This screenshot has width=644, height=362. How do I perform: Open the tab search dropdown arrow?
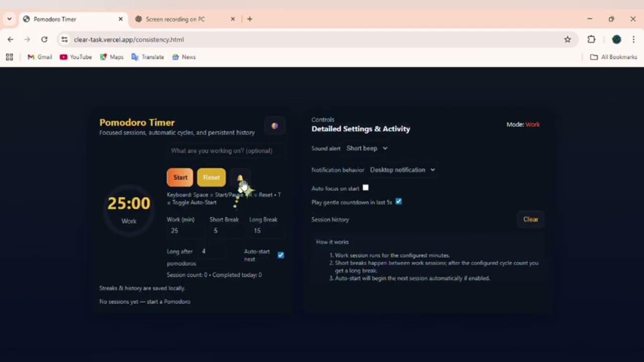[9, 19]
